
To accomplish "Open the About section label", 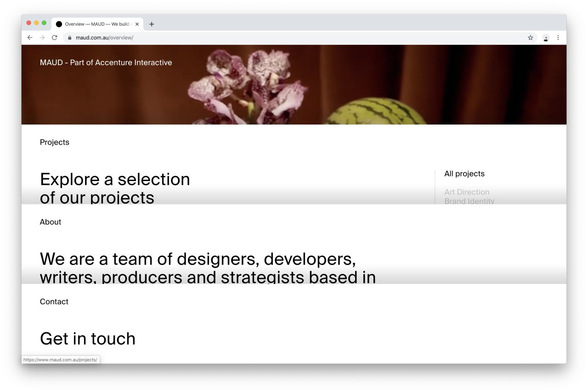I will [x=51, y=222].
